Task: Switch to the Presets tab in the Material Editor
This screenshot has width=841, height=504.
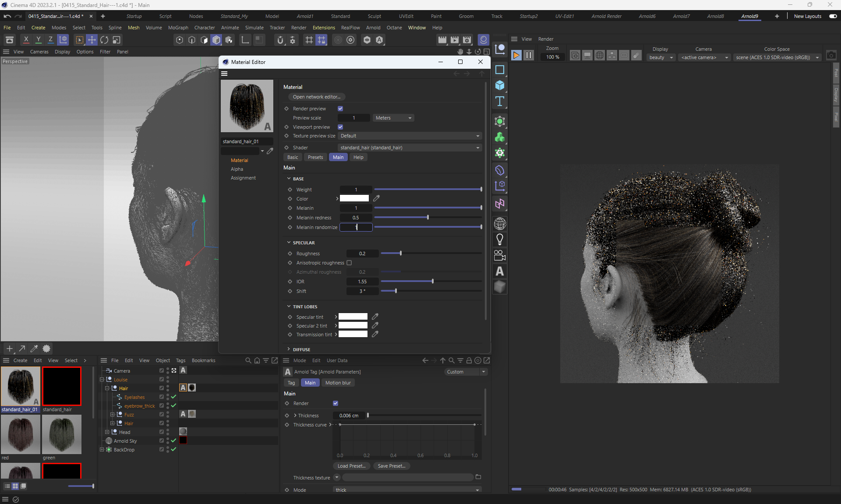Action: (315, 157)
